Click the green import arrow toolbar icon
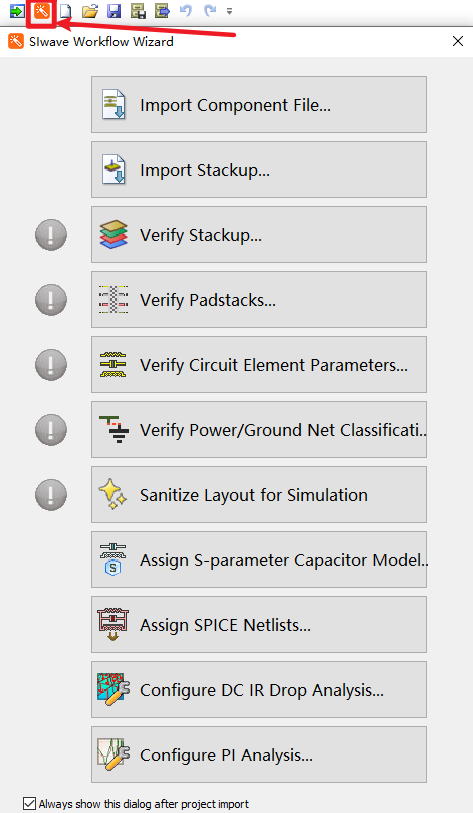 [x=17, y=10]
